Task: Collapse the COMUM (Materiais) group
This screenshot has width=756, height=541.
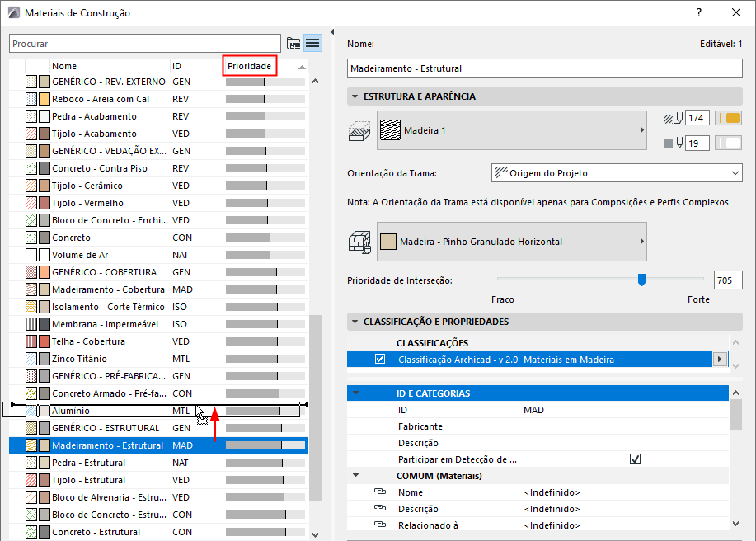Action: (x=356, y=475)
